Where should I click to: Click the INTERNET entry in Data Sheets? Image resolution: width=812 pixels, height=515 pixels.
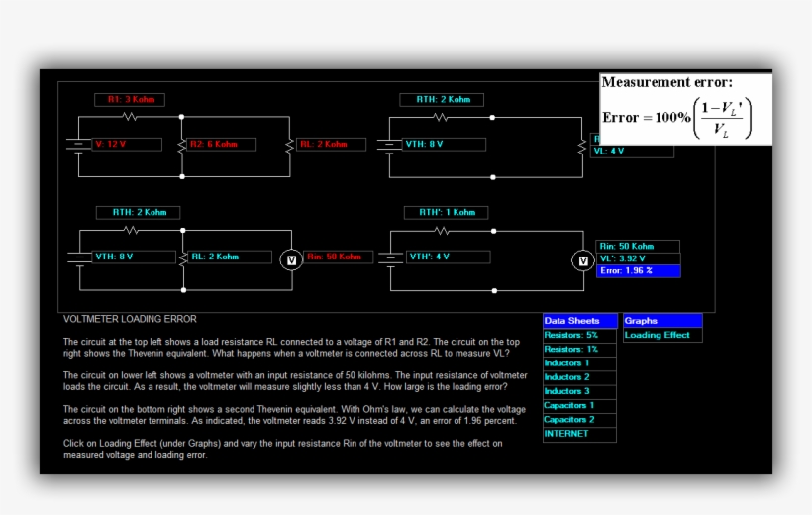point(579,434)
